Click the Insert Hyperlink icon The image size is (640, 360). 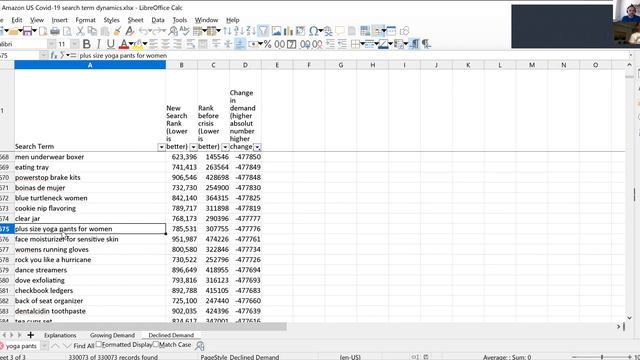tap(328, 31)
